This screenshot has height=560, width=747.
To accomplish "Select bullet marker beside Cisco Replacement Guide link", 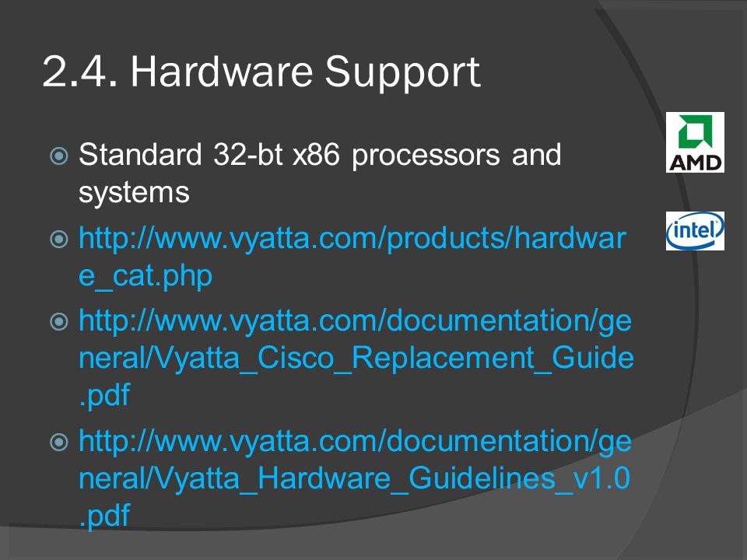I will [59, 321].
